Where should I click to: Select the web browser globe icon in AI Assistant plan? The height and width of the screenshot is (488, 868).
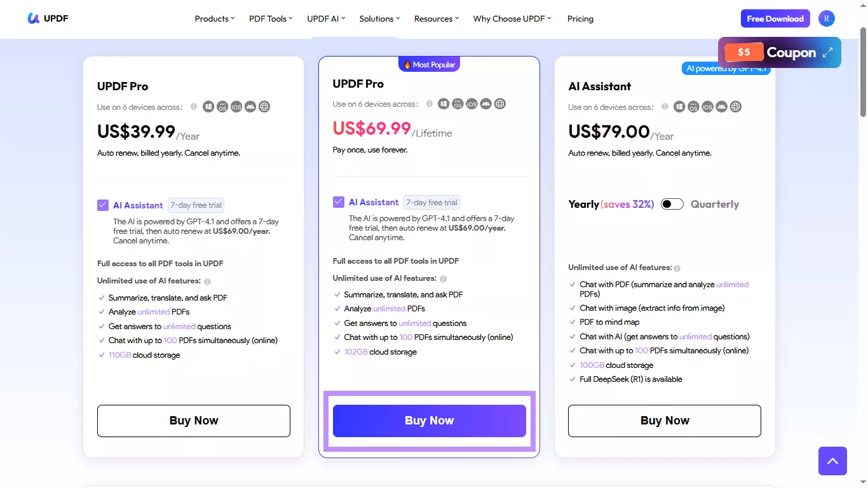[735, 107]
